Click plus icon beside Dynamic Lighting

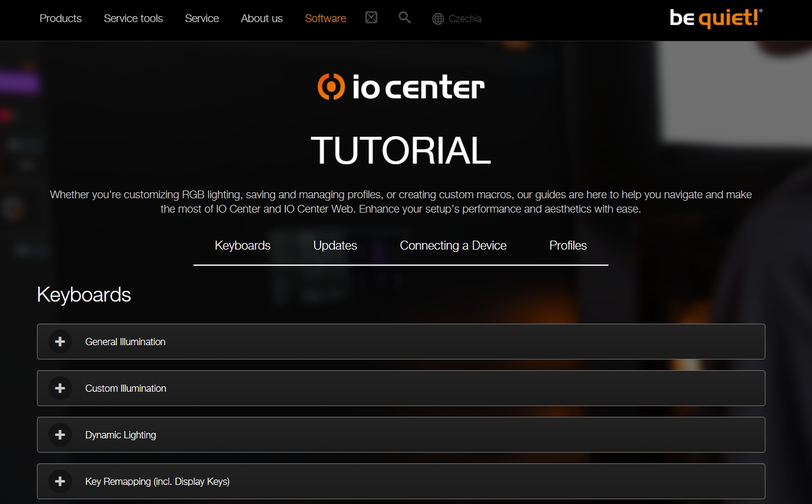pyautogui.click(x=60, y=435)
